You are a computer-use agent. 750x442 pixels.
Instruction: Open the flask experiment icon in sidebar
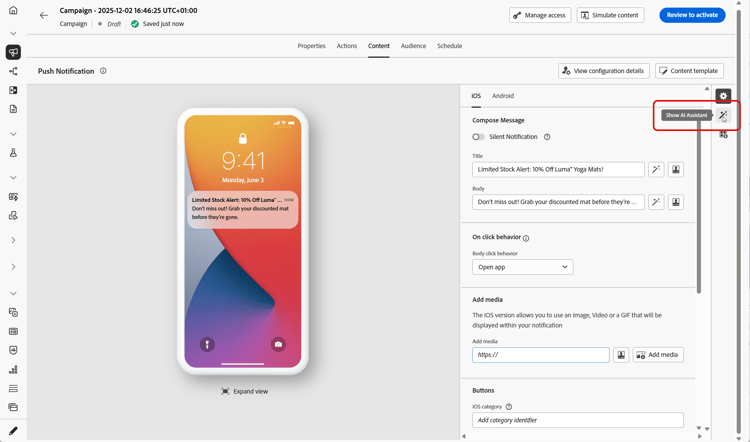pos(13,153)
